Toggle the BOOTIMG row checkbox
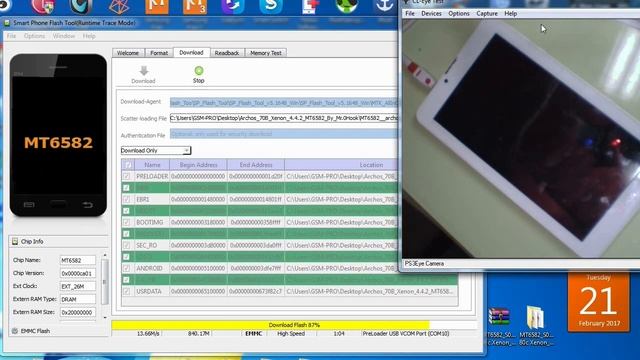 click(127, 222)
